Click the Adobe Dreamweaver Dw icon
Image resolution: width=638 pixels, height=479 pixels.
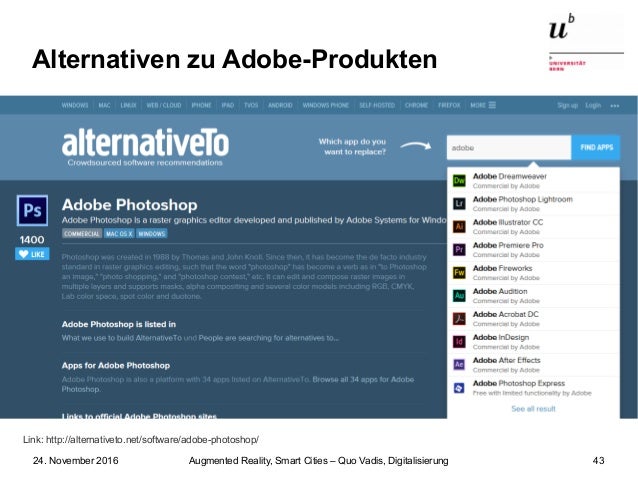point(459,180)
